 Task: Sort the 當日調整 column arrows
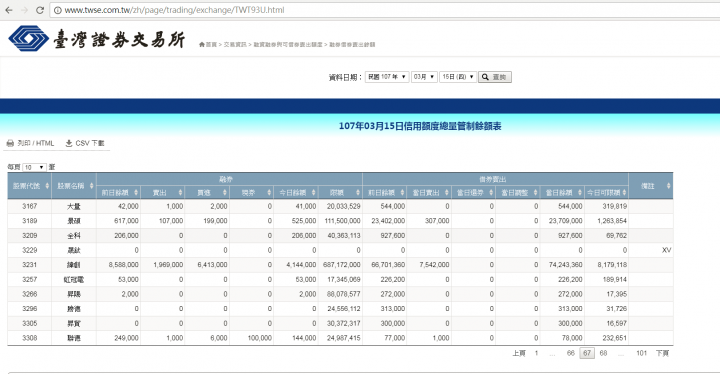tap(535, 193)
